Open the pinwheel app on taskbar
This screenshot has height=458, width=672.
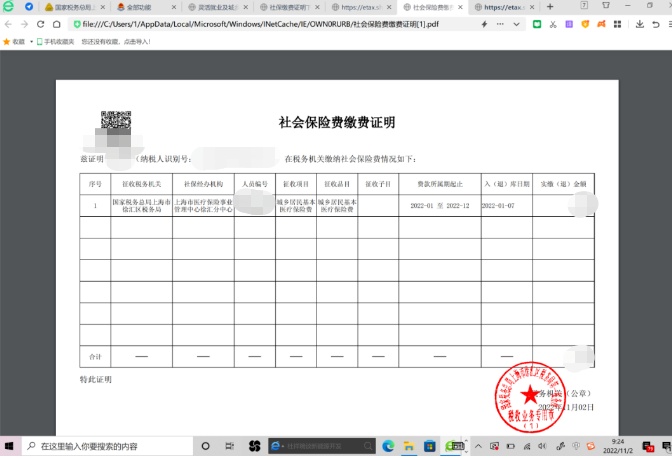255,446
